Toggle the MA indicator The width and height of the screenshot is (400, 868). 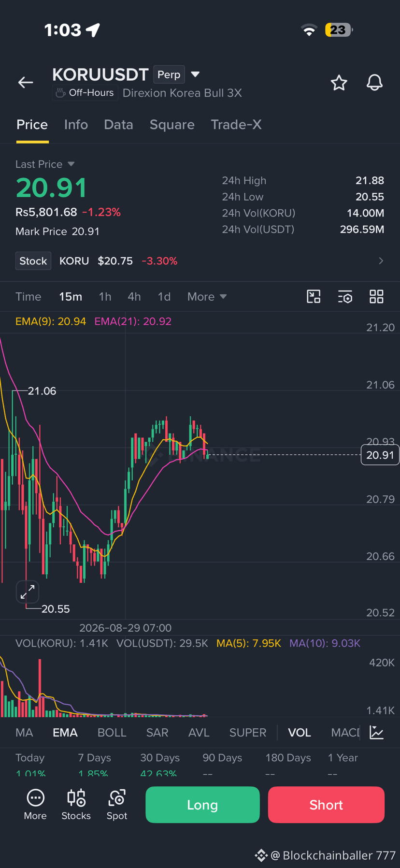pyautogui.click(x=24, y=733)
